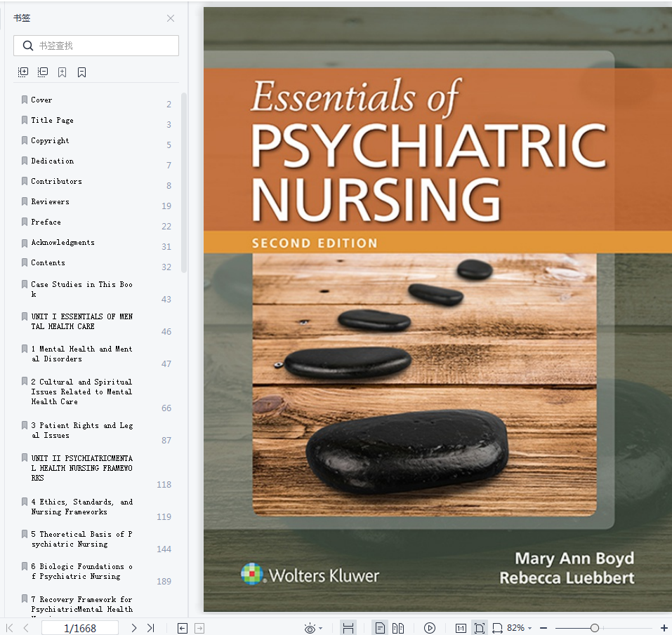Select the Dedication bookmark
672x635 pixels.
coord(52,161)
